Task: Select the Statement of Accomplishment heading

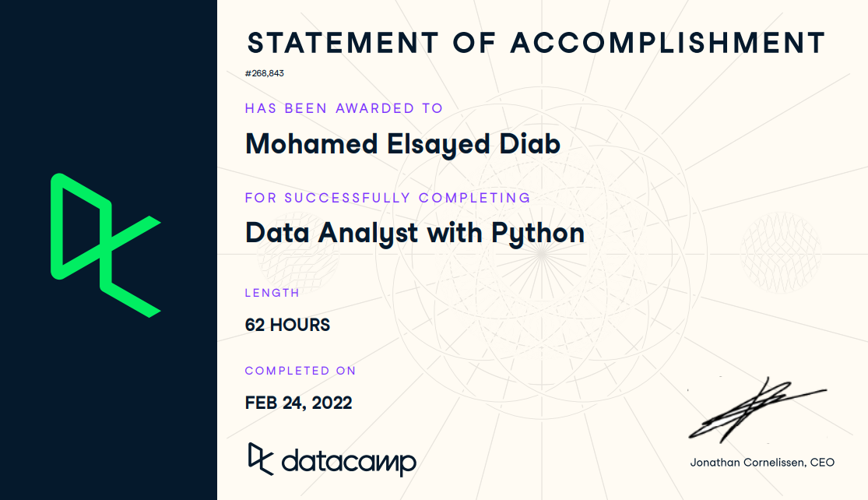Action: click(x=535, y=43)
